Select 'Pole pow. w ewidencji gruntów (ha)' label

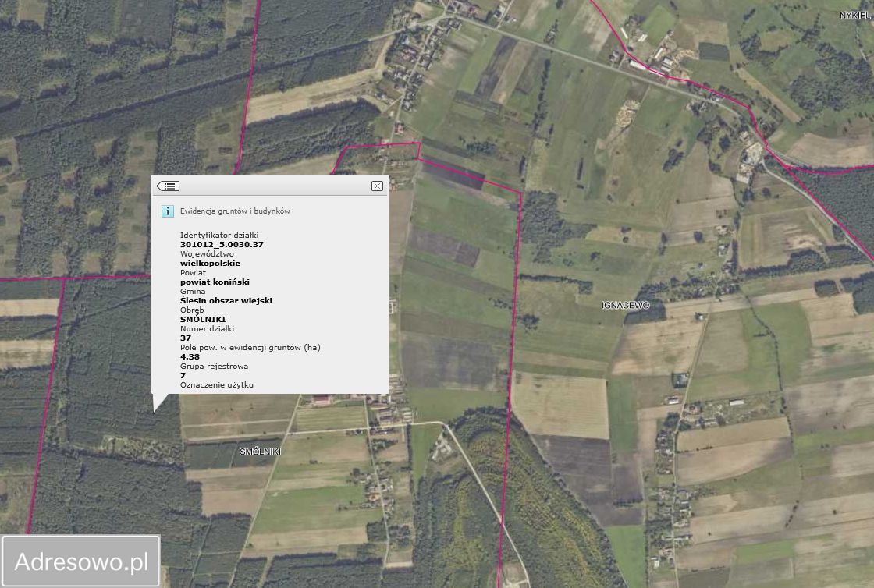[250, 348]
